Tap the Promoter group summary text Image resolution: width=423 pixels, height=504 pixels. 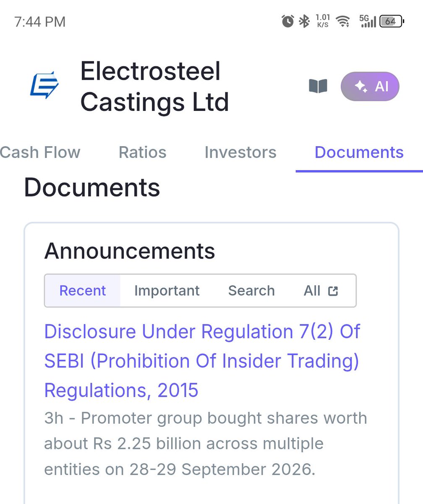pos(206,444)
